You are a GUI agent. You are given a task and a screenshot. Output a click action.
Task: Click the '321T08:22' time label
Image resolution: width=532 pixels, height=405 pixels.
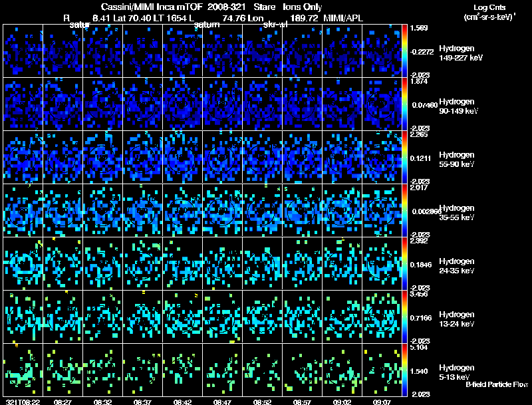point(23,402)
